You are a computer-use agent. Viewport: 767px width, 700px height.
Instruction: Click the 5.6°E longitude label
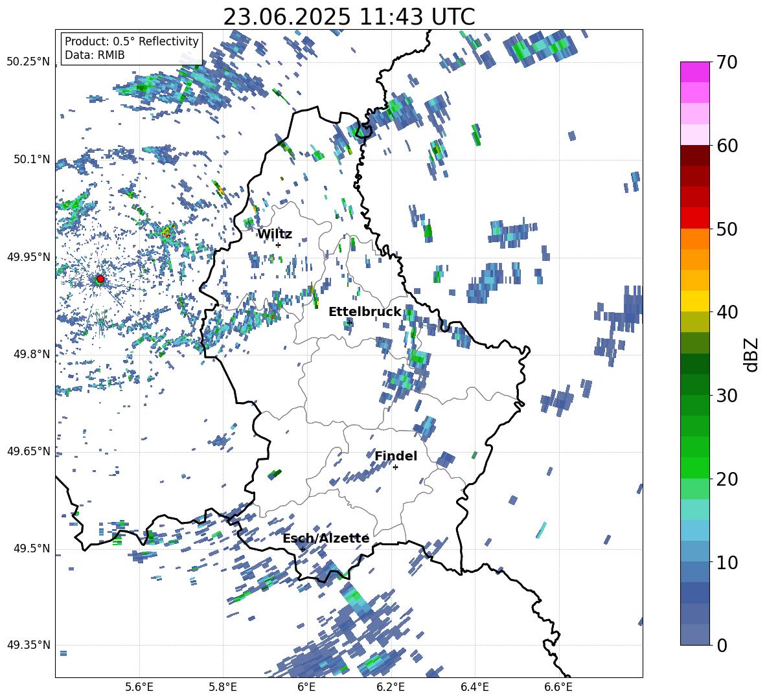[139, 687]
